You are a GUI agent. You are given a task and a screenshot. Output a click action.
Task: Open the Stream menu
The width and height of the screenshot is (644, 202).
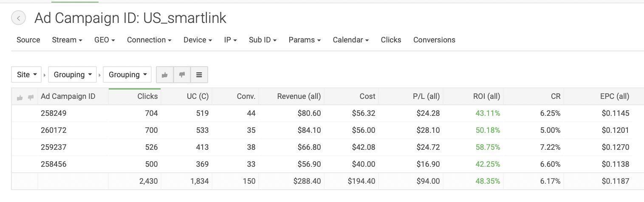pyautogui.click(x=67, y=40)
